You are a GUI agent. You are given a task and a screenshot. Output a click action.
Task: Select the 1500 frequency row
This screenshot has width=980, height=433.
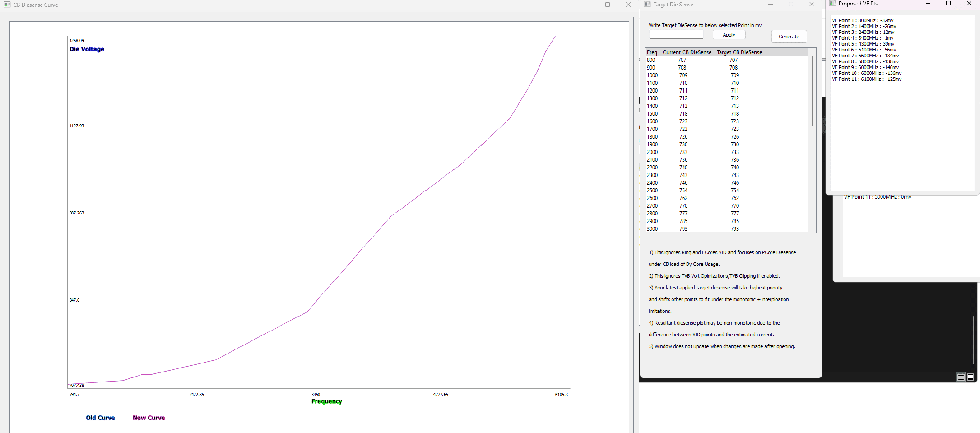pyautogui.click(x=727, y=114)
